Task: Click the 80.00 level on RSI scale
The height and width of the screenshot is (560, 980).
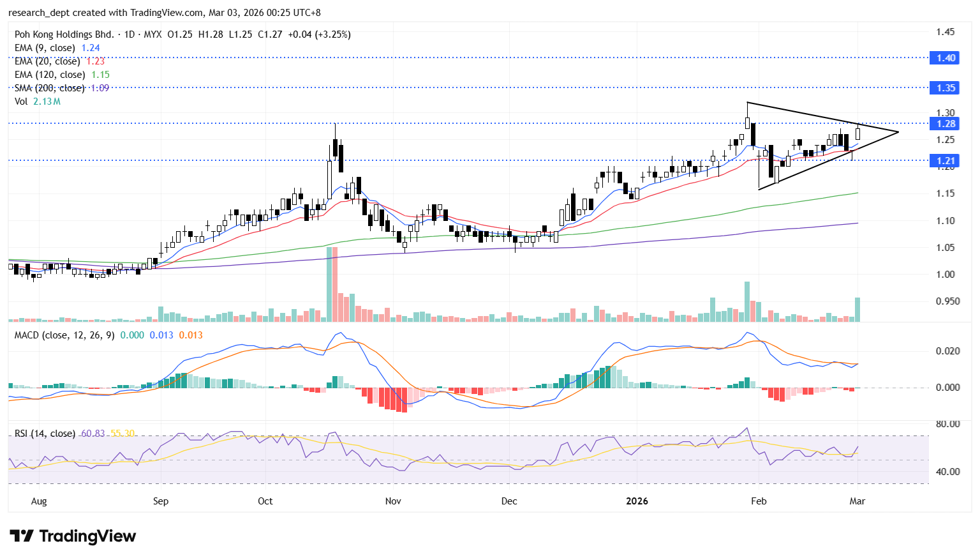Action: click(947, 424)
